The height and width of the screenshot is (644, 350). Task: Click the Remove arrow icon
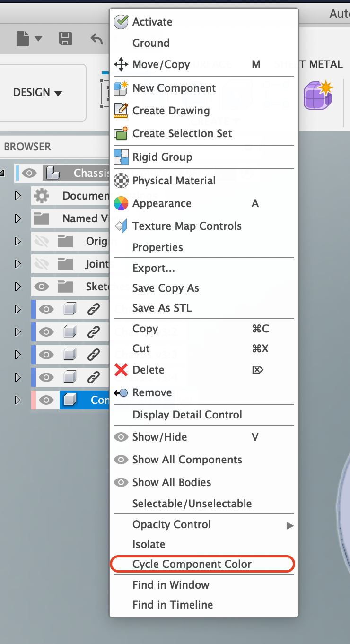(x=121, y=392)
